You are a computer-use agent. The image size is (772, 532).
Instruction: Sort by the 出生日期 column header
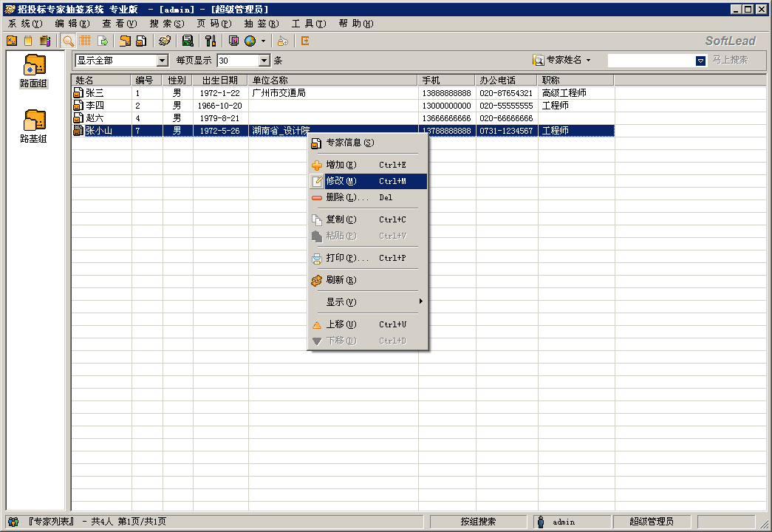point(220,80)
